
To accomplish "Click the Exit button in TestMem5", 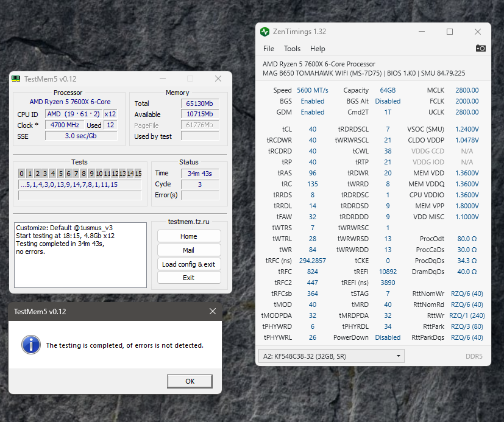I will 189,278.
